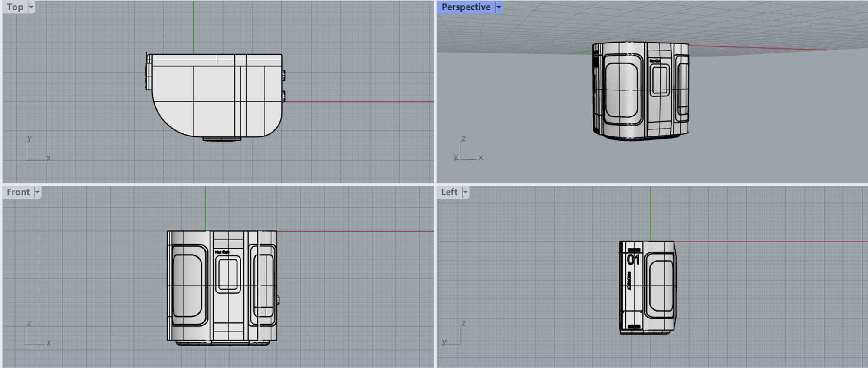The width and height of the screenshot is (868, 368).
Task: Select the Perspective viewport title
Action: tap(466, 7)
